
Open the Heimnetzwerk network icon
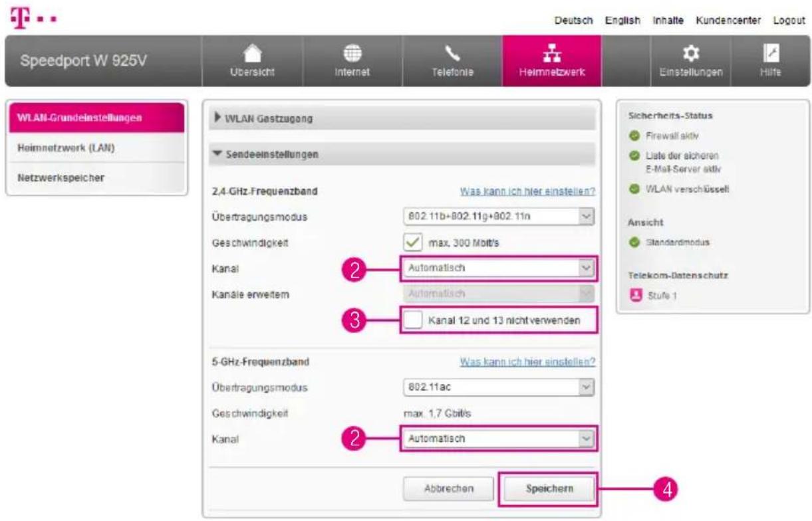[551, 54]
